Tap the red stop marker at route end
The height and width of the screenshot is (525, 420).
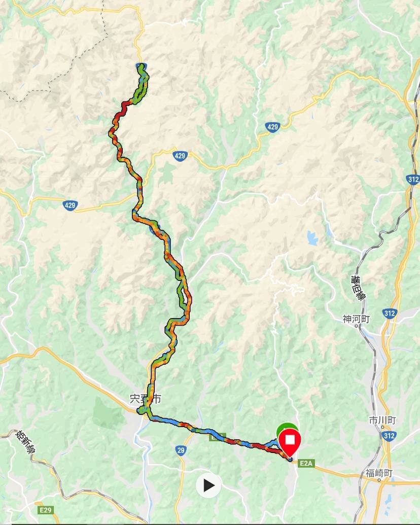coord(289,442)
